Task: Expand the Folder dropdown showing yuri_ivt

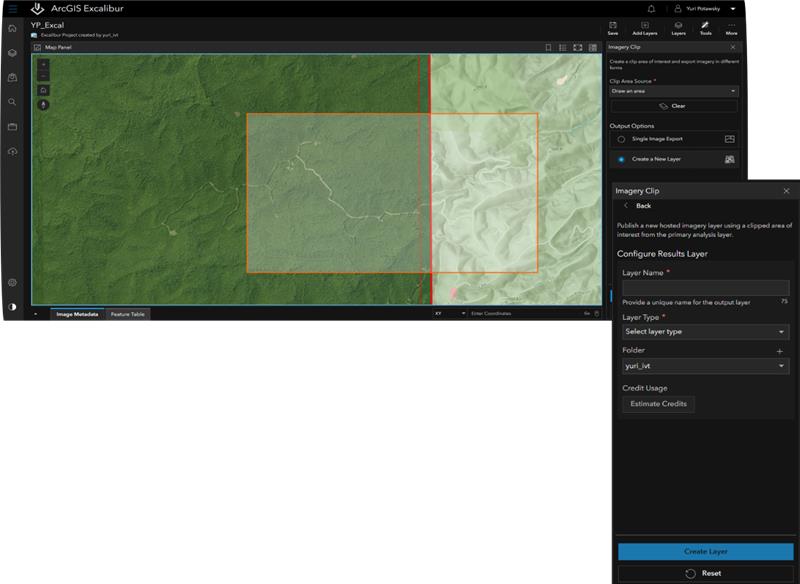Action: [x=705, y=367]
